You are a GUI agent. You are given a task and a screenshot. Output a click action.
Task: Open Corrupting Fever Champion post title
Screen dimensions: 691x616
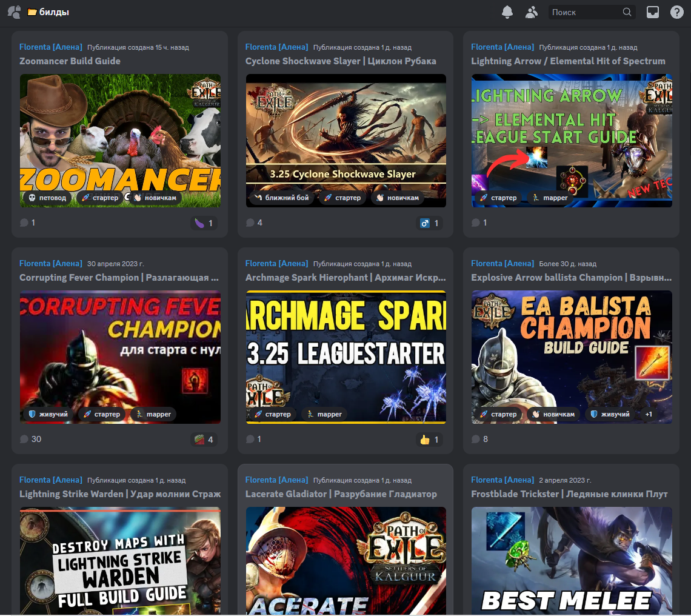pos(119,277)
